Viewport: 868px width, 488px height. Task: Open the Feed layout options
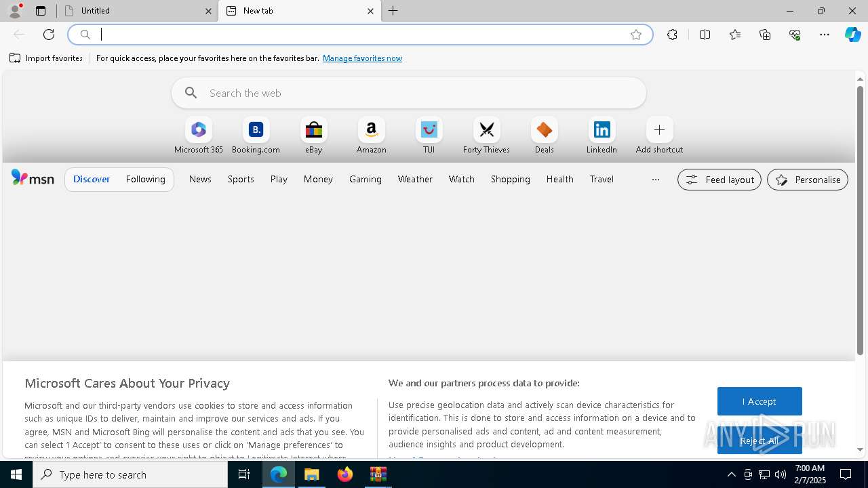point(719,180)
